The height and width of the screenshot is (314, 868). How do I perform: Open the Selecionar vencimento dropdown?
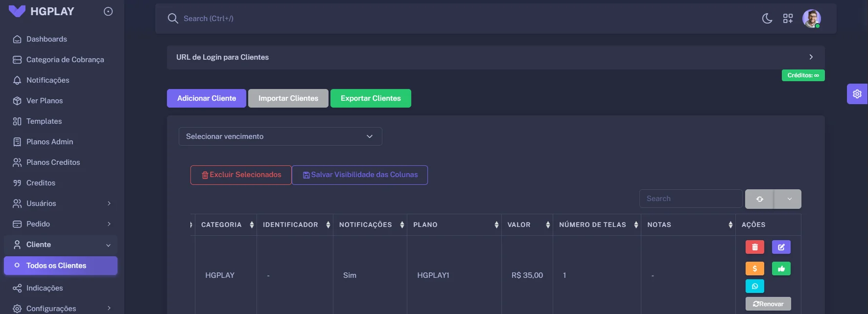tap(280, 136)
